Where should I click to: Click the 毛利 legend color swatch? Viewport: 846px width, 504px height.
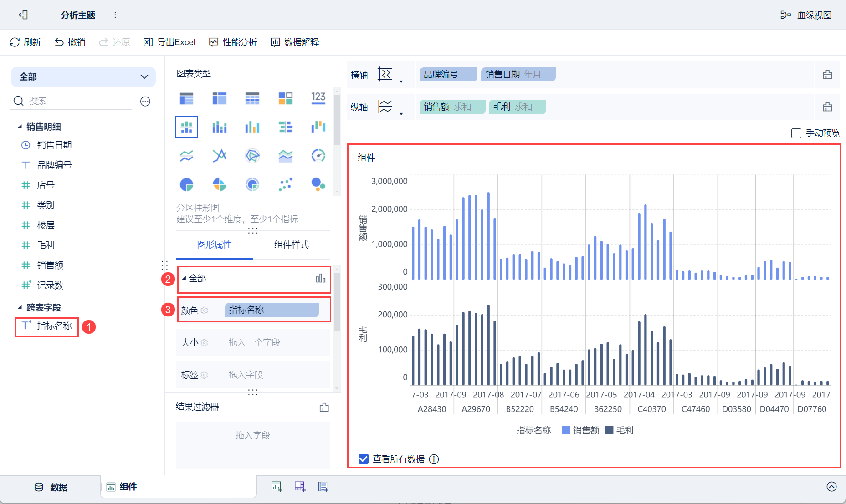(x=609, y=430)
